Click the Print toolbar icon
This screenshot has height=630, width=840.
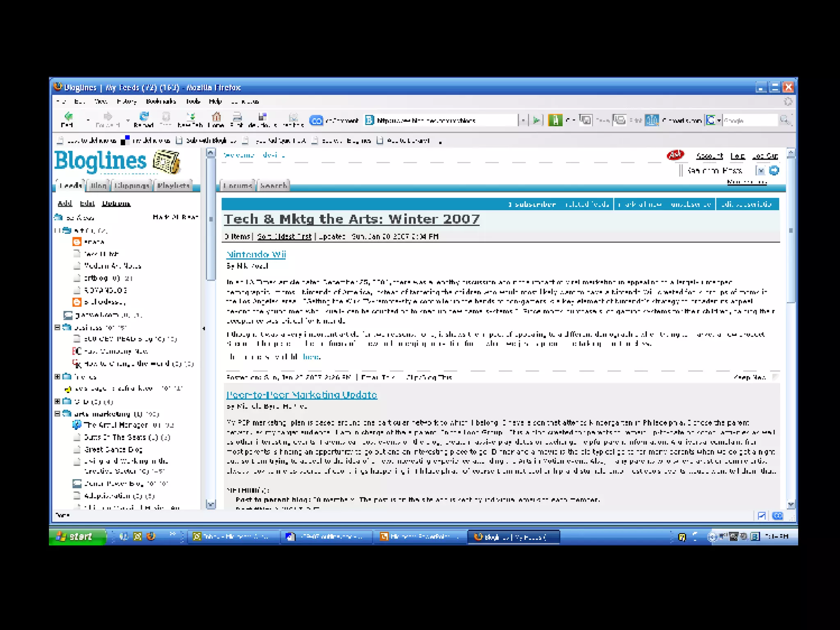[x=237, y=116]
